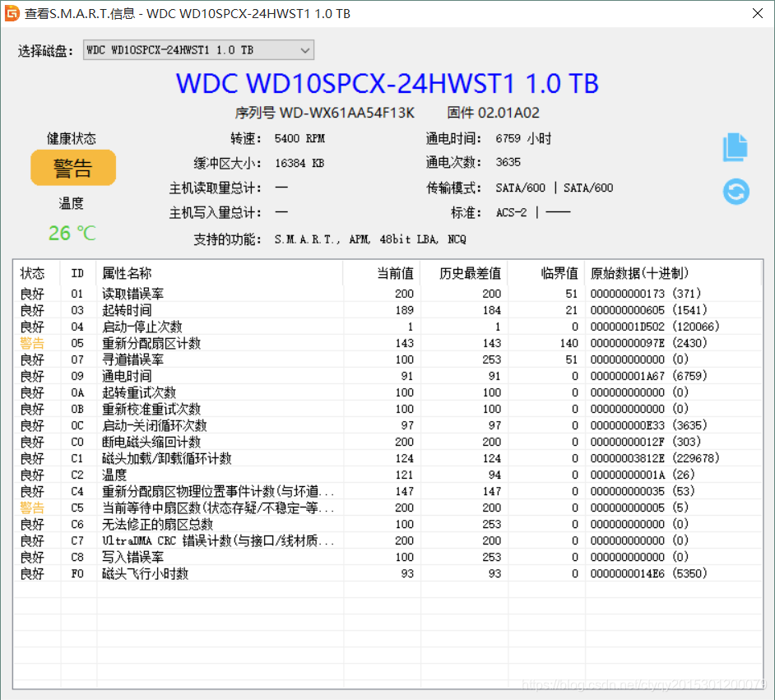
Task: Click raw value 00000000097E (2430)
Action: pos(648,343)
